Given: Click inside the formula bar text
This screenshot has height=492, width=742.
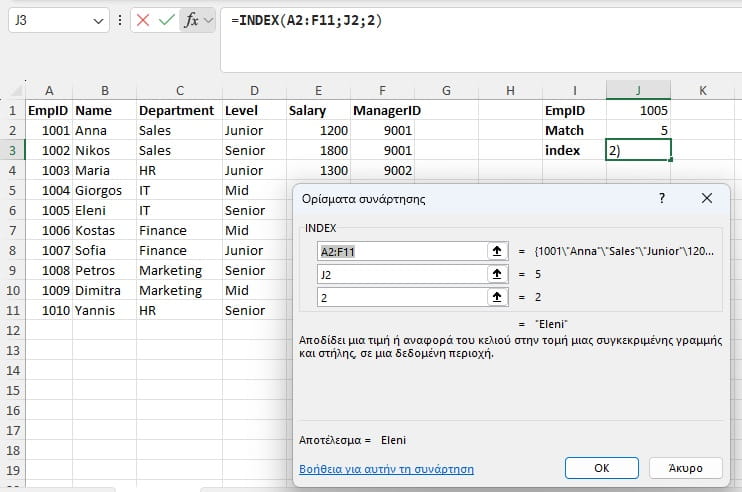Looking at the screenshot, I should coord(306,20).
